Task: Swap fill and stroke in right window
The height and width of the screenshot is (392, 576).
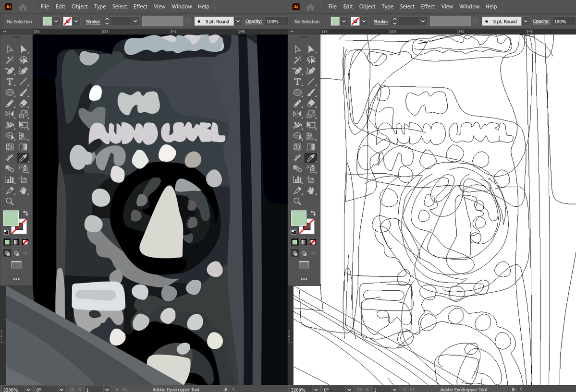Action: coord(313,213)
